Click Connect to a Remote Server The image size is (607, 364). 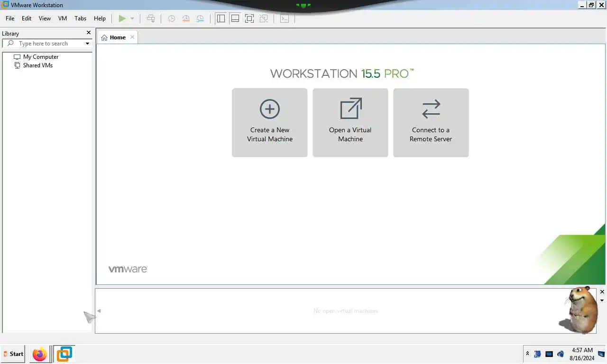[x=431, y=123]
